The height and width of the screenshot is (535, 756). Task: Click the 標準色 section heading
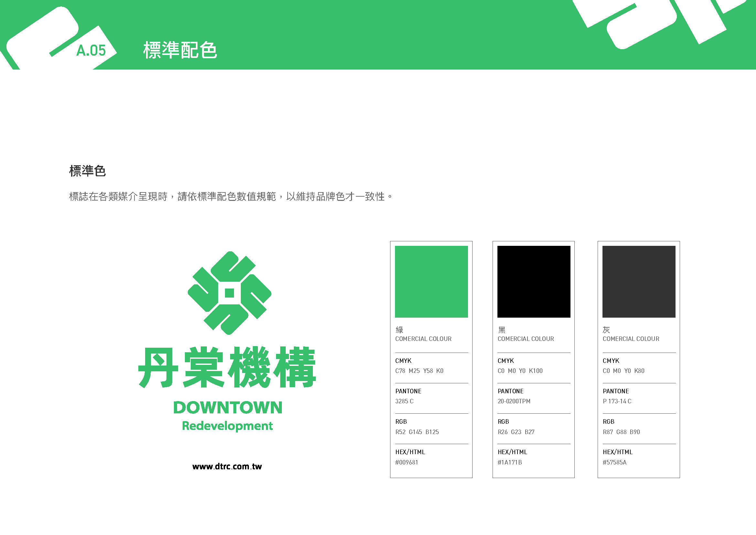coord(87,171)
